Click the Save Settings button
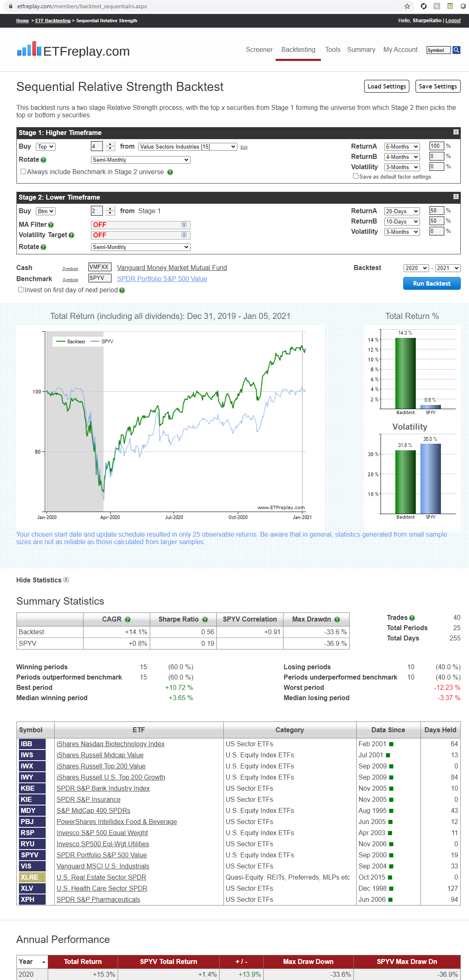Viewport: 469px width, 980px height. coord(438,86)
